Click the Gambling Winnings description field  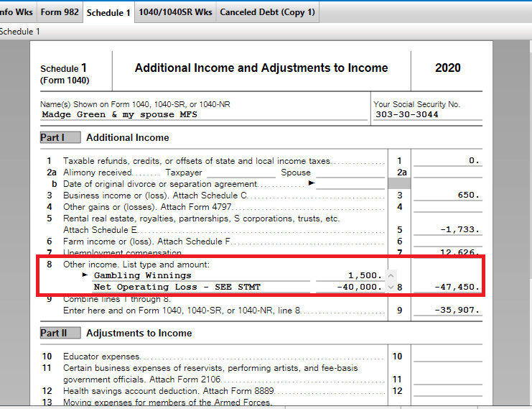pyautogui.click(x=201, y=275)
